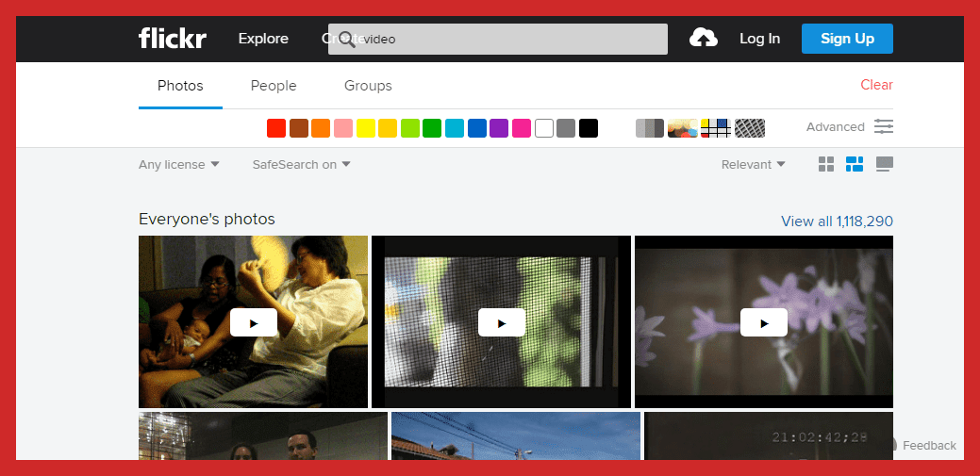Screen dimensions: 980x476
Task: Pick the golden yellow color swatch
Action: pos(388,128)
